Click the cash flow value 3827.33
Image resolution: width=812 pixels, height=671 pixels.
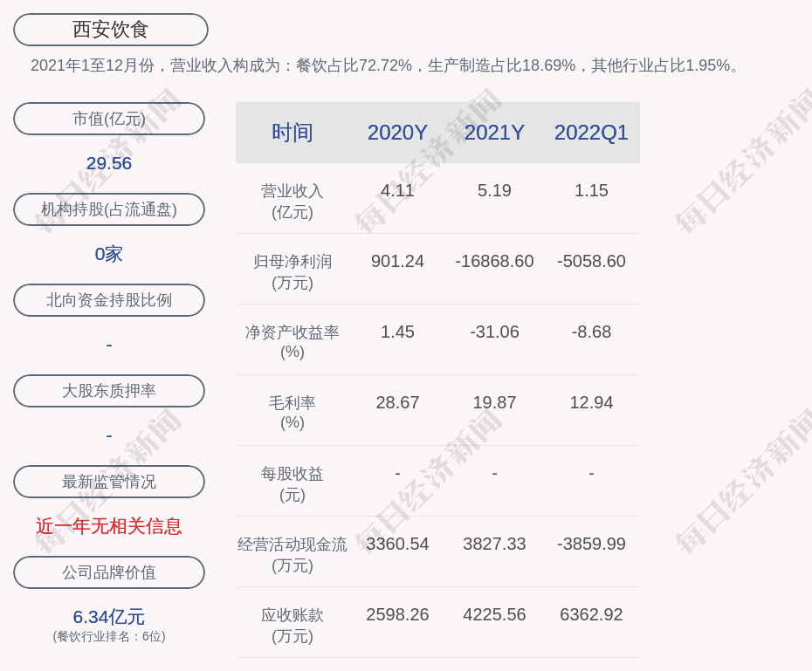[494, 544]
